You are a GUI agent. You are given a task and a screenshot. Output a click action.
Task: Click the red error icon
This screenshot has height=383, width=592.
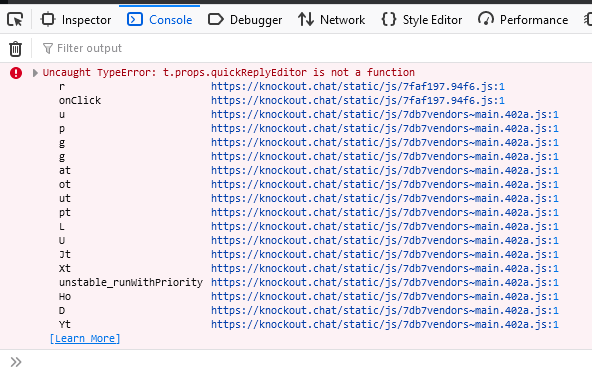[x=16, y=73]
